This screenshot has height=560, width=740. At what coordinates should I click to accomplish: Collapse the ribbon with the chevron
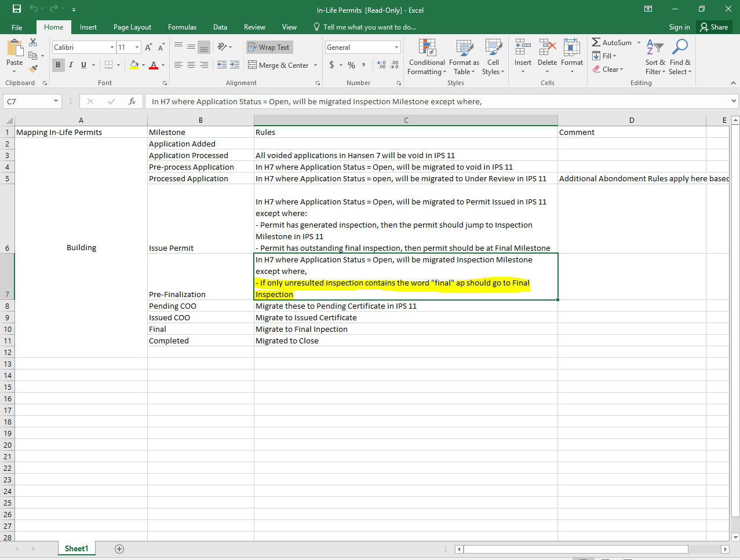pos(734,83)
